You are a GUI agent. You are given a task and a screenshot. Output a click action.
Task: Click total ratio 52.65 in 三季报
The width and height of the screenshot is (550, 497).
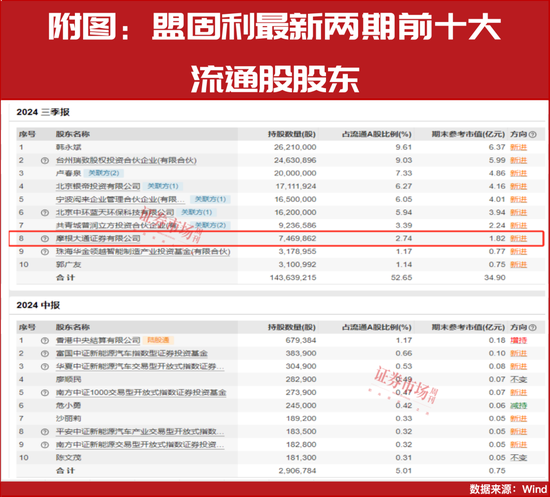[x=401, y=278]
